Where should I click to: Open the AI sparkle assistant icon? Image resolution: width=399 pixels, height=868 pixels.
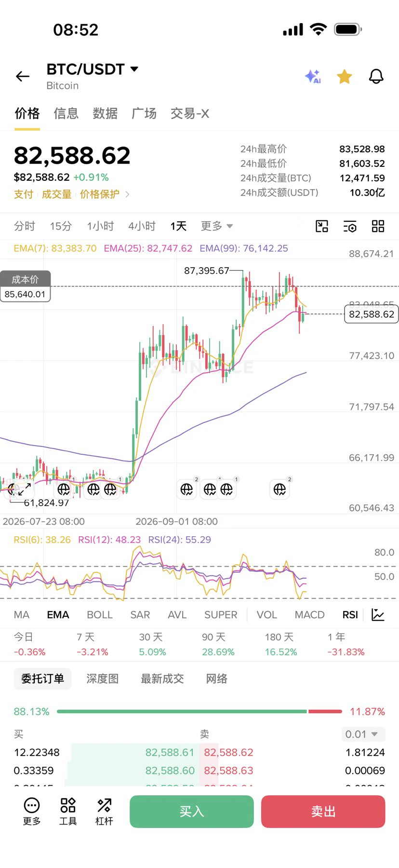click(313, 76)
